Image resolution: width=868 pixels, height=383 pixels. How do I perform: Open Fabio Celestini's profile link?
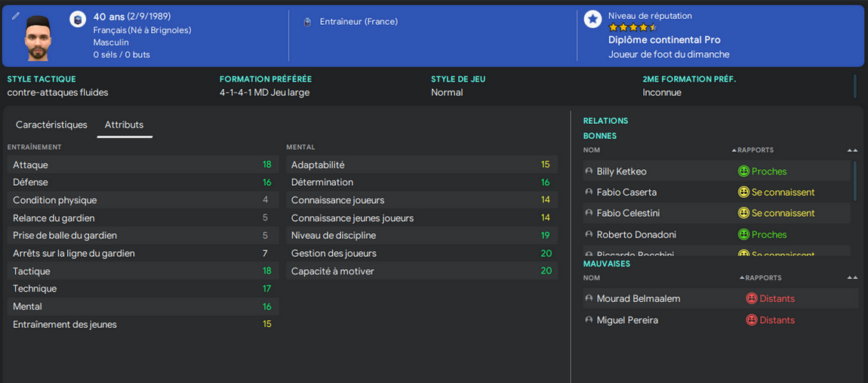click(626, 214)
